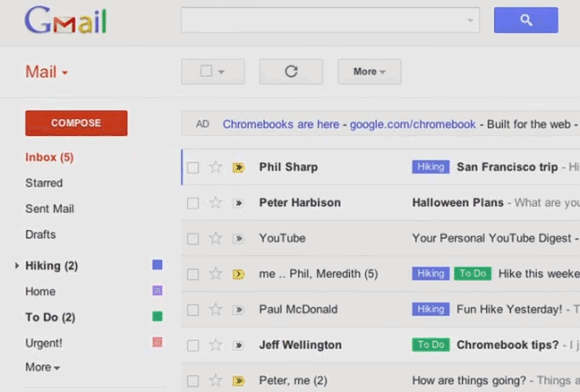Tick the Paul McDonald email checkbox
Image resolution: width=580 pixels, height=392 pixels.
point(193,310)
